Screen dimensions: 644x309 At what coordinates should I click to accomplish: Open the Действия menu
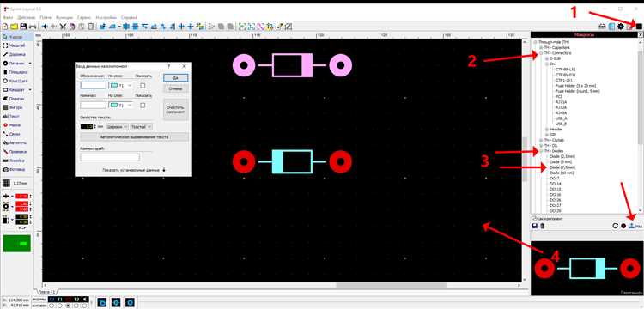[27, 18]
